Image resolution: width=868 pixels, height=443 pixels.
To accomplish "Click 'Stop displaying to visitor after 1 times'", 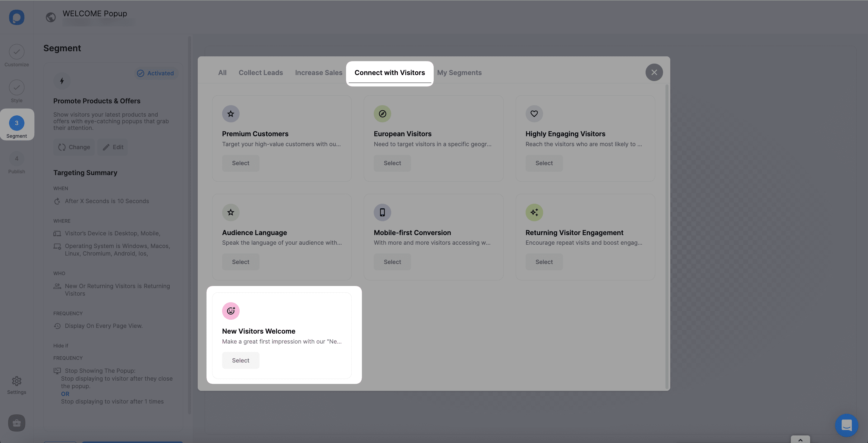I will click(x=112, y=402).
